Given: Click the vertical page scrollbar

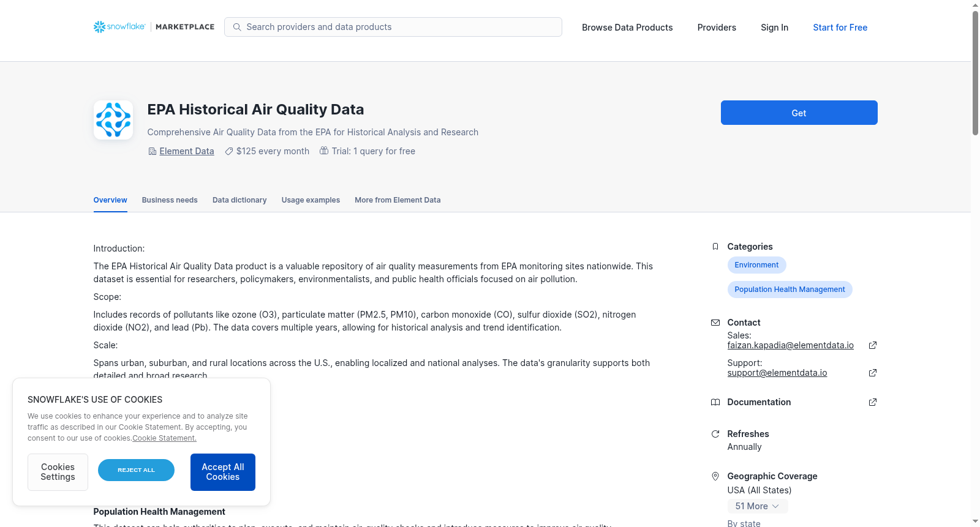Looking at the screenshot, I should click(x=975, y=73).
